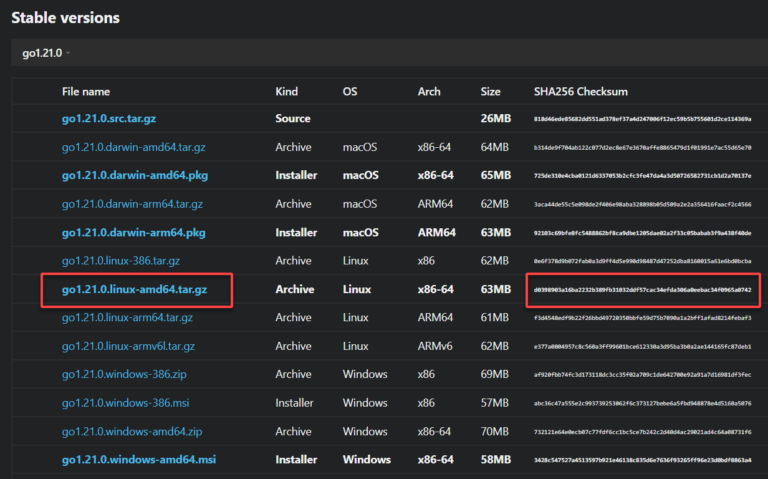Download go1.21.0.linux-amd64.tar.gz archive
Viewport: 768px width, 479px height.
[x=136, y=290]
